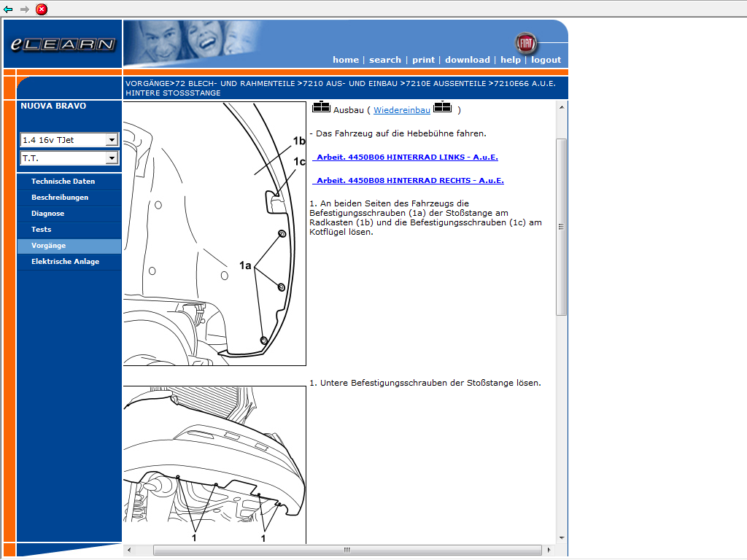
Task: Click logout in top navigation
Action: coord(546,60)
